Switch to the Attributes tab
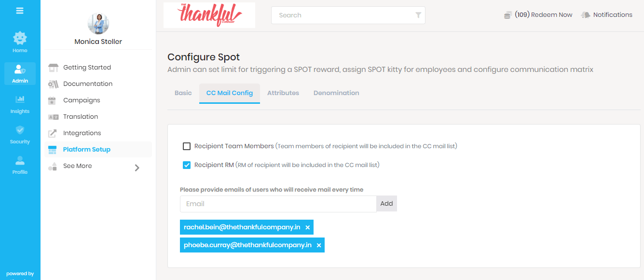 (283, 93)
